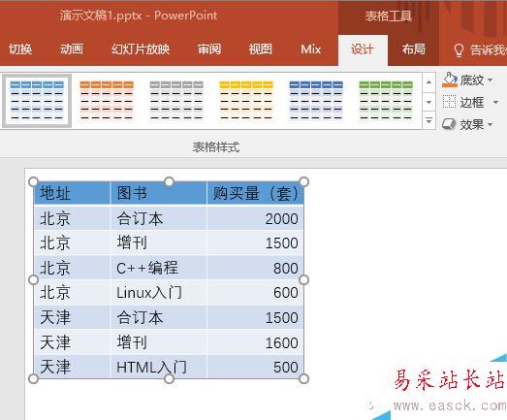This screenshot has width=507, height=420.
Task: Click the 天津 cell in 合订本 row
Action: (72, 317)
